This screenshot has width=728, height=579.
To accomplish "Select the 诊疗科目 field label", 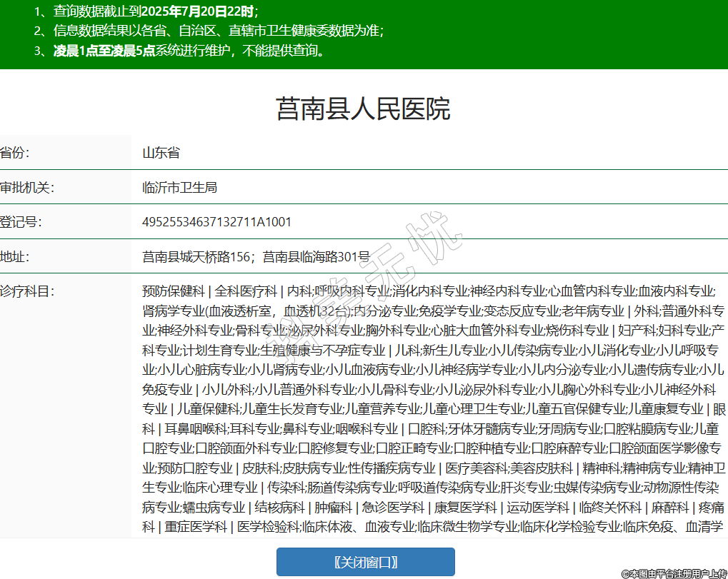I will [x=27, y=291].
